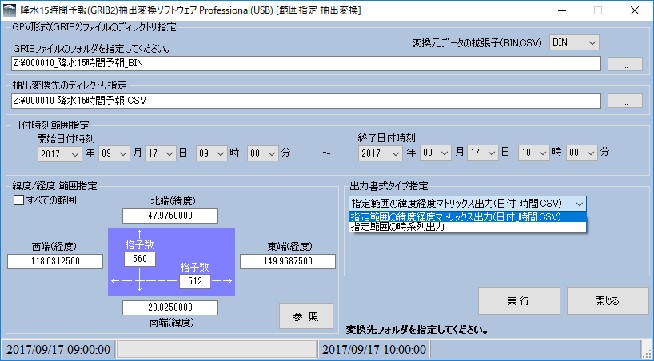Click the empty progress bar in status bar
The width and height of the screenshot is (654, 361).
pyautogui.click(x=216, y=349)
